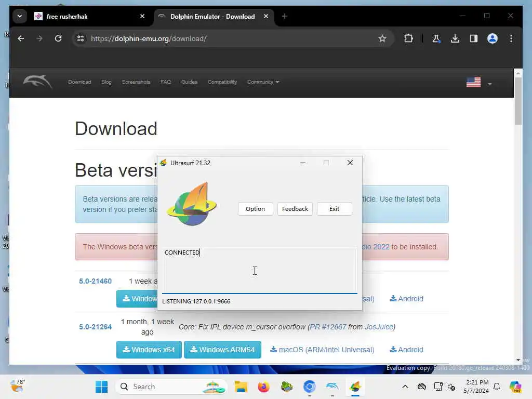Click the page vertical scrollbar thumb
The image size is (532, 399).
(518, 101)
